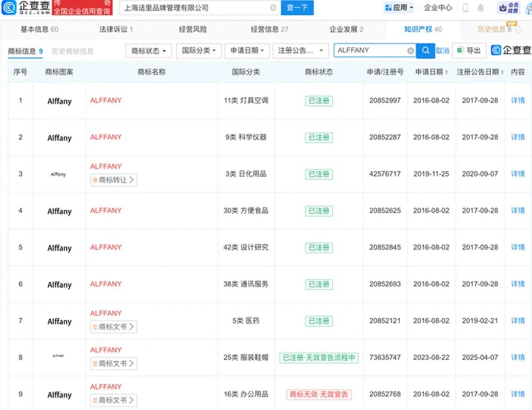The image size is (532, 410).
Task: Open 详情 for 30类 方便食品 row
Action: click(518, 211)
